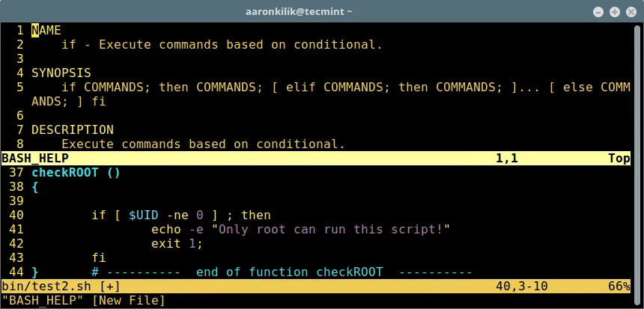This screenshot has width=644, height=309.
Task: Click the 66% scroll position indicator
Action: (619, 287)
